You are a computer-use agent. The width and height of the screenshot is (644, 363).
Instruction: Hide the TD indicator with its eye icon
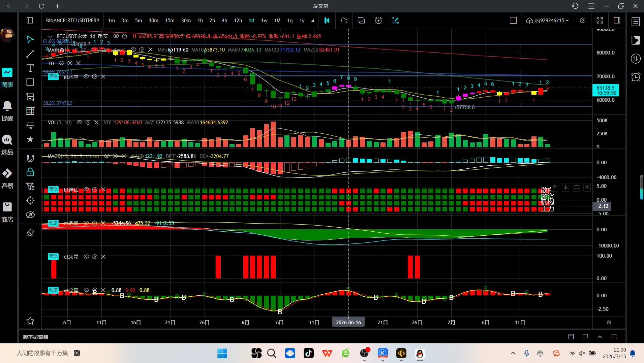click(x=61, y=63)
